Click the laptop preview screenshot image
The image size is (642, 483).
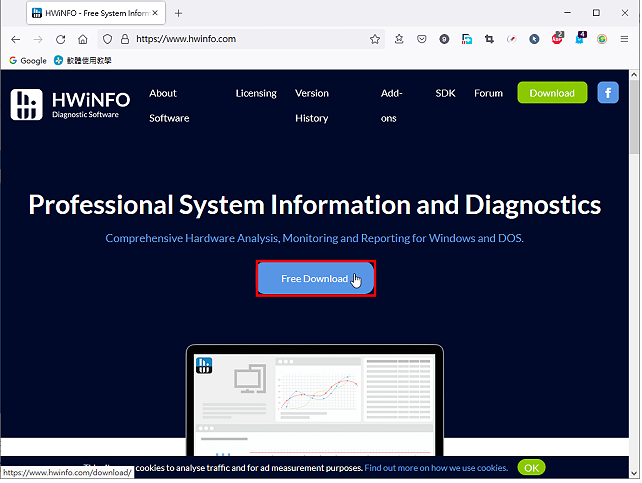tap(314, 400)
